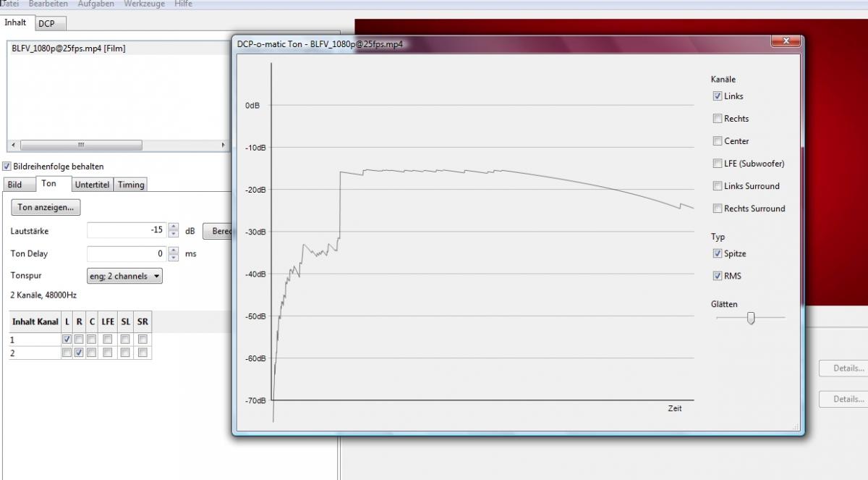
Task: Enable Links Surround channel checkbox
Action: pos(718,186)
